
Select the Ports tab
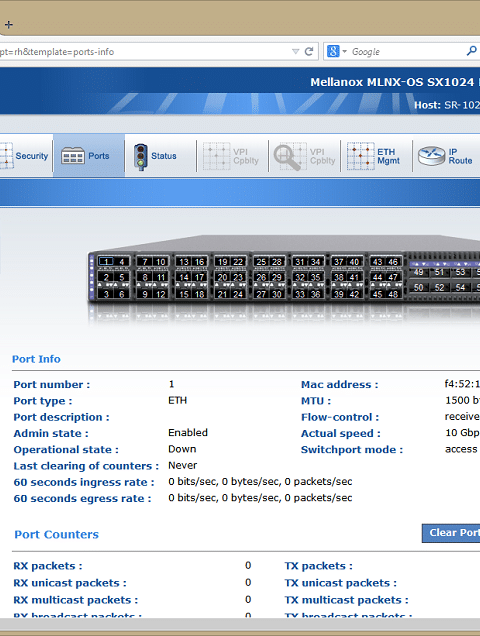coord(89,156)
